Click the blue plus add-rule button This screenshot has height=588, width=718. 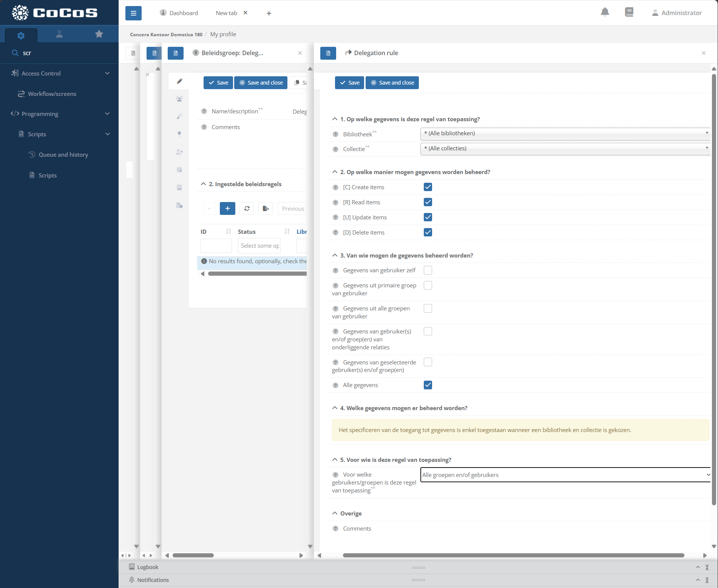[227, 208]
